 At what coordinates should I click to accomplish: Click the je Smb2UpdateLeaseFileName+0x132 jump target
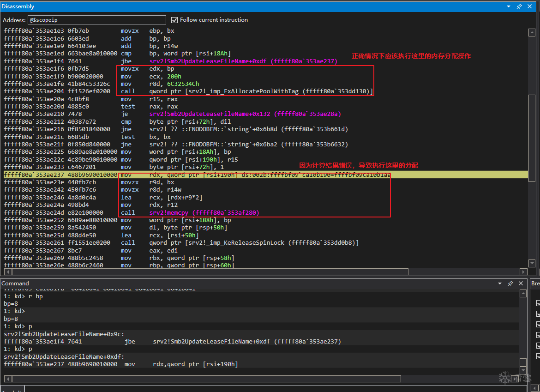tap(245, 114)
